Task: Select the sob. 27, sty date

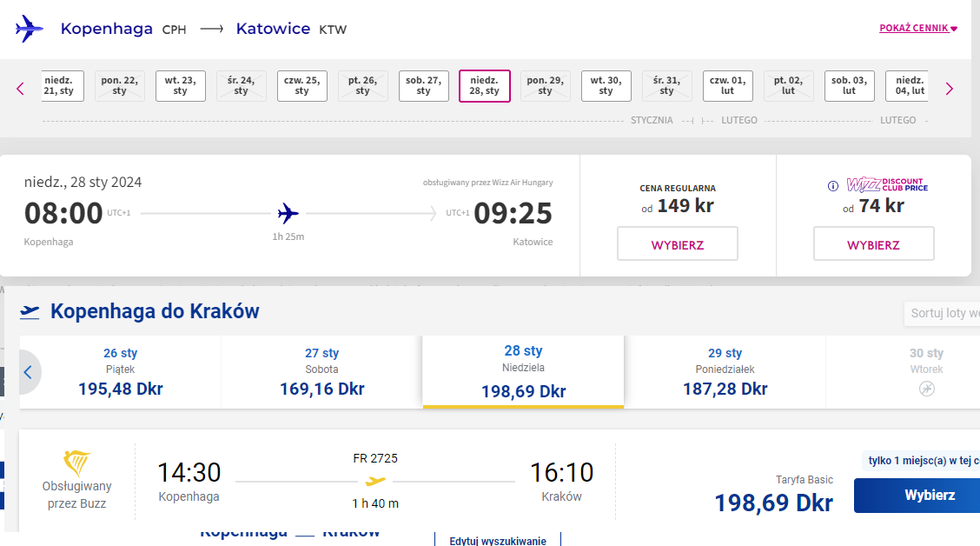Action: 424,86
